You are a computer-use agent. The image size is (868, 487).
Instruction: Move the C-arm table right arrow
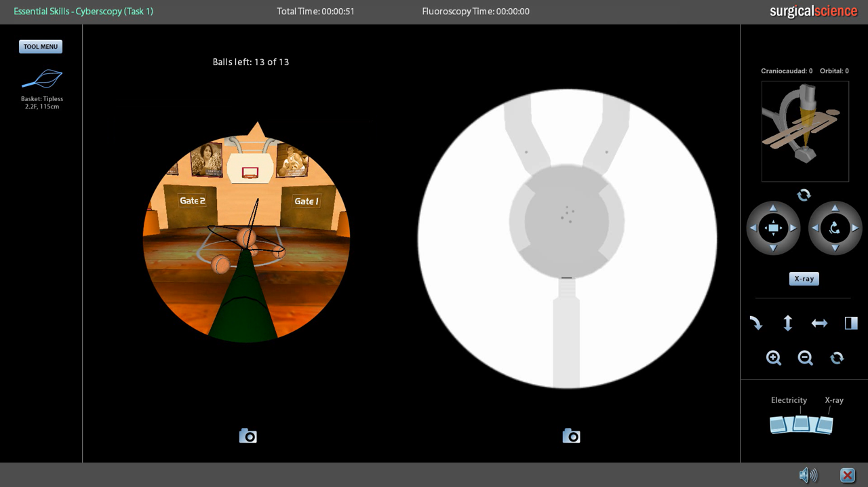(x=793, y=229)
